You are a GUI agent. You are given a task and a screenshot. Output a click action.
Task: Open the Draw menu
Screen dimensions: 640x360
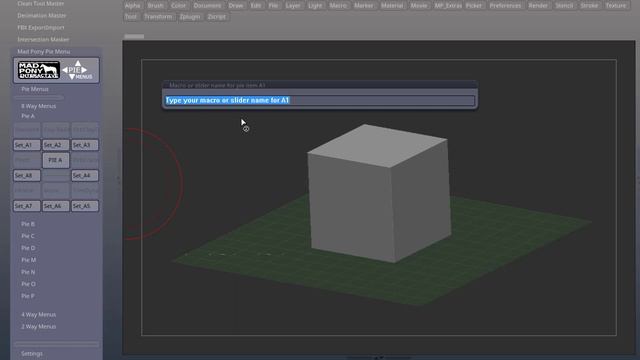236,6
